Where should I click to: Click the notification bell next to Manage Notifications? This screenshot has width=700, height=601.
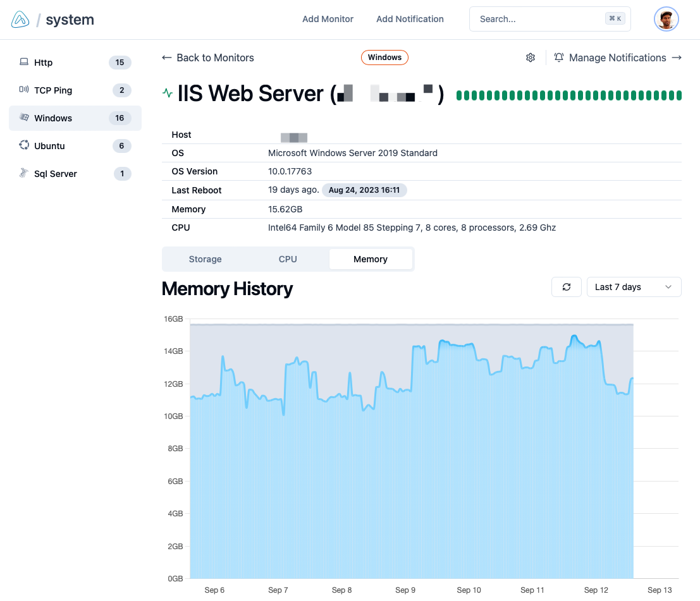click(x=559, y=58)
